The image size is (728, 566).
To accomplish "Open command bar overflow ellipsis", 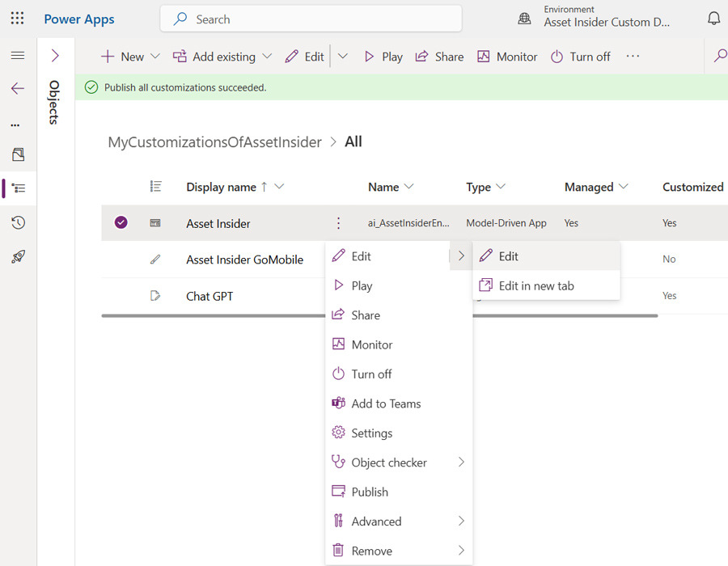I will 633,56.
